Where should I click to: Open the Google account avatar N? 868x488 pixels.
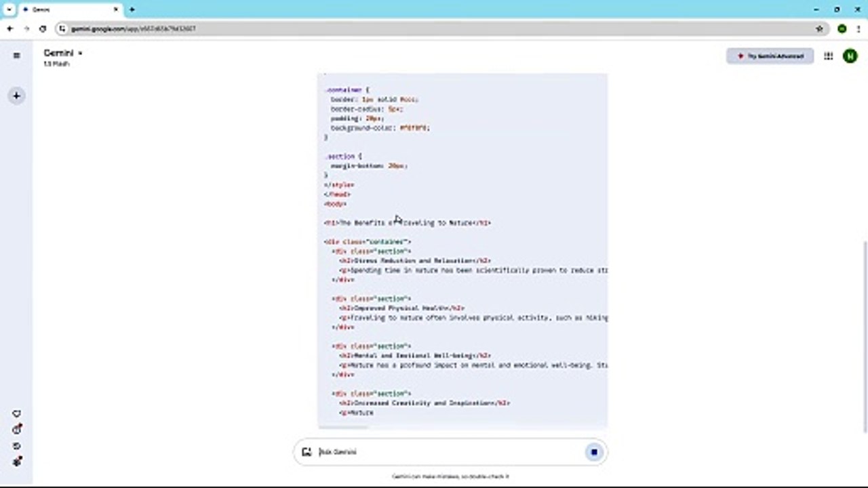point(850,56)
